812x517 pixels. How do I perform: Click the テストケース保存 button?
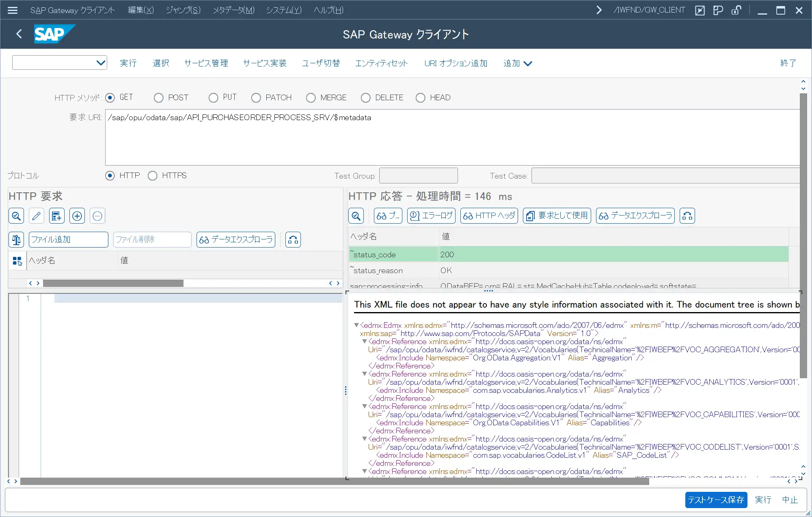pyautogui.click(x=716, y=500)
